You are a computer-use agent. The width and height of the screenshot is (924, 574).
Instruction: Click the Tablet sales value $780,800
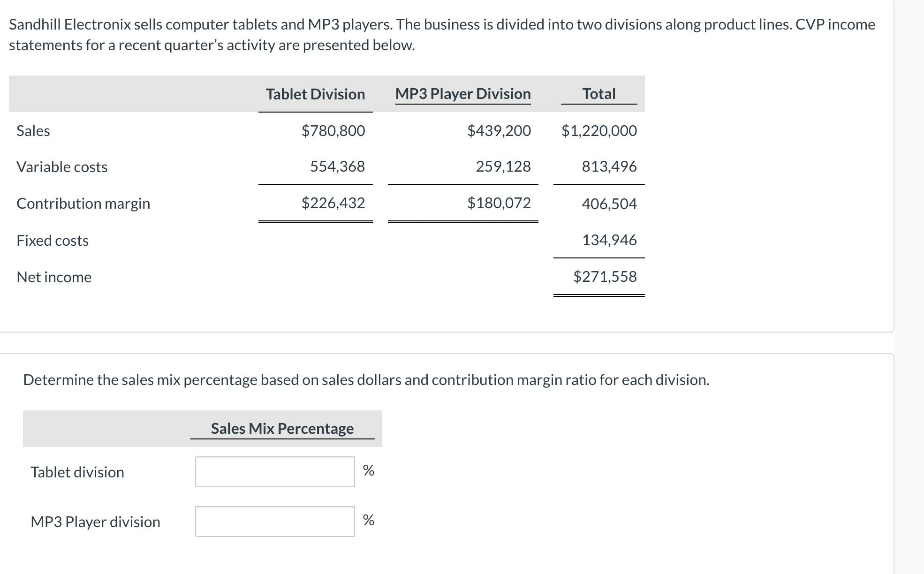(x=333, y=130)
